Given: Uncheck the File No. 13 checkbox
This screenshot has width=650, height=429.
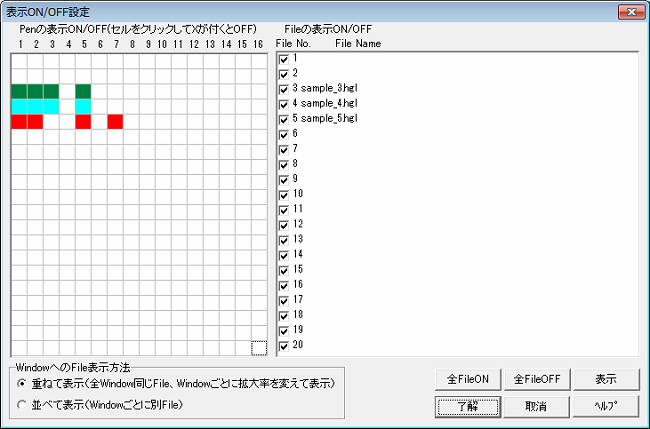Looking at the screenshot, I should point(284,240).
